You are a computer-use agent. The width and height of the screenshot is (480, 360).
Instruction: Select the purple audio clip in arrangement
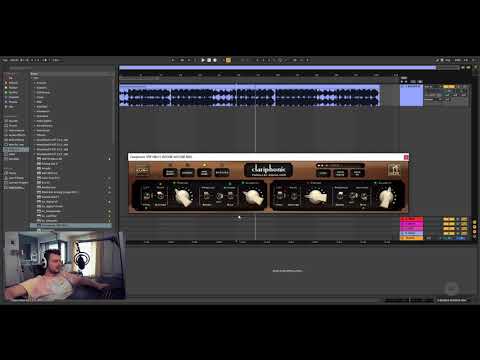tap(250, 96)
